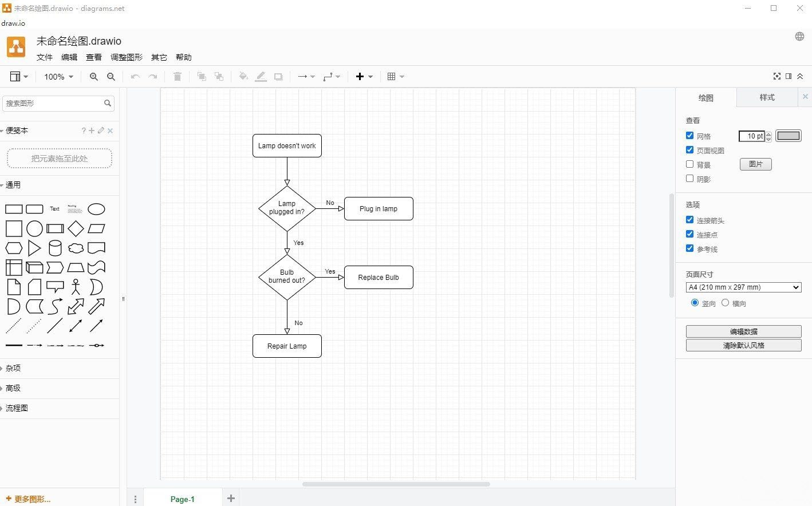Click the scratchpad add plus icon
The height and width of the screenshot is (506, 812).
92,131
